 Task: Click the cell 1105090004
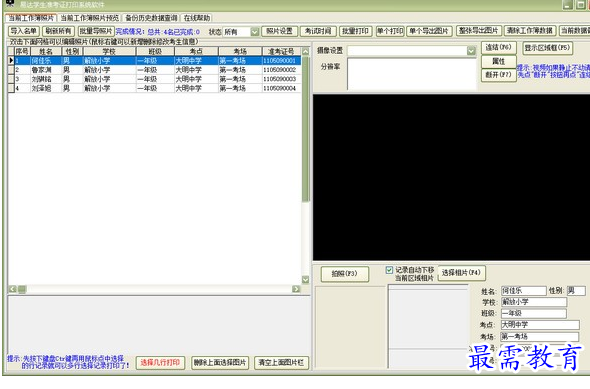pyautogui.click(x=281, y=88)
